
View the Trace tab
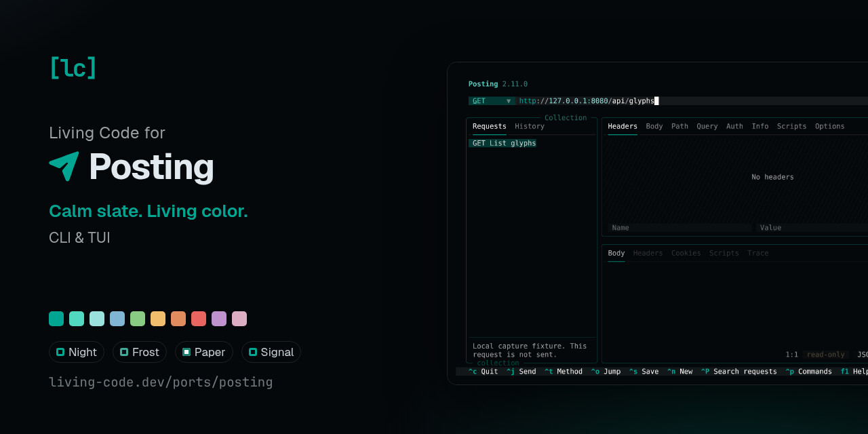click(x=758, y=253)
